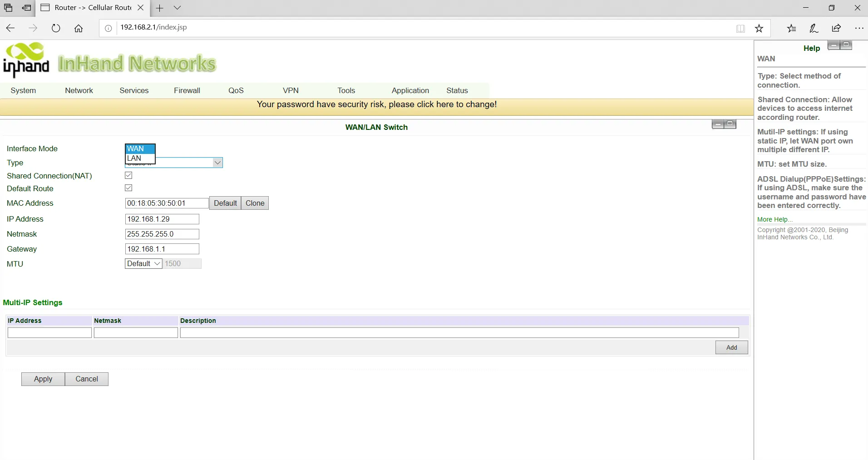Click the Cancel button
Image resolution: width=868 pixels, height=460 pixels.
pyautogui.click(x=87, y=379)
